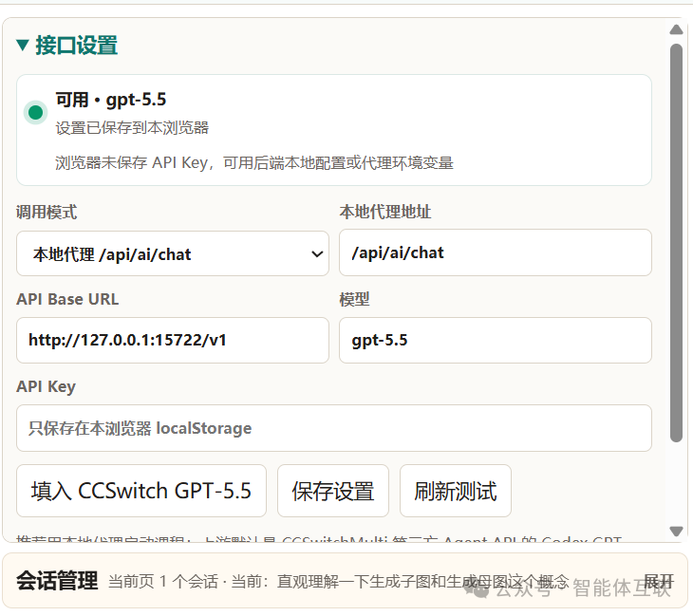The width and height of the screenshot is (693, 616).
Task: Click the 本地代理地址 label
Action: (x=385, y=212)
